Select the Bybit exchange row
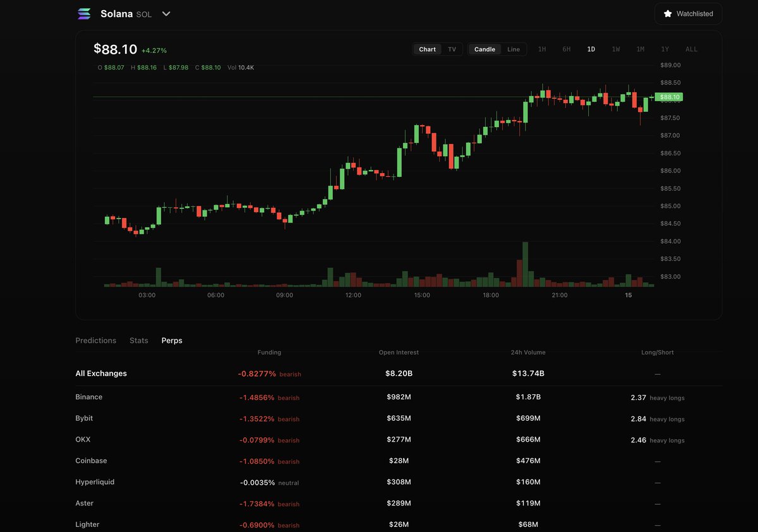758x532 pixels. point(399,418)
